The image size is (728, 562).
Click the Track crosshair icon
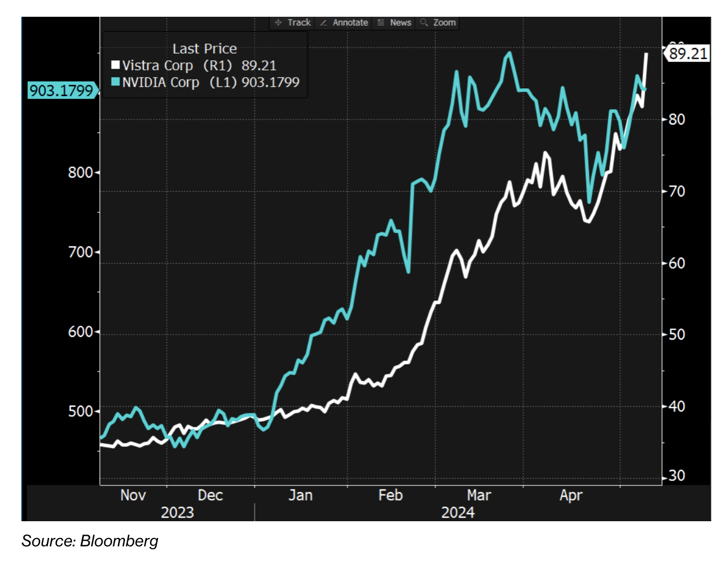click(x=278, y=23)
